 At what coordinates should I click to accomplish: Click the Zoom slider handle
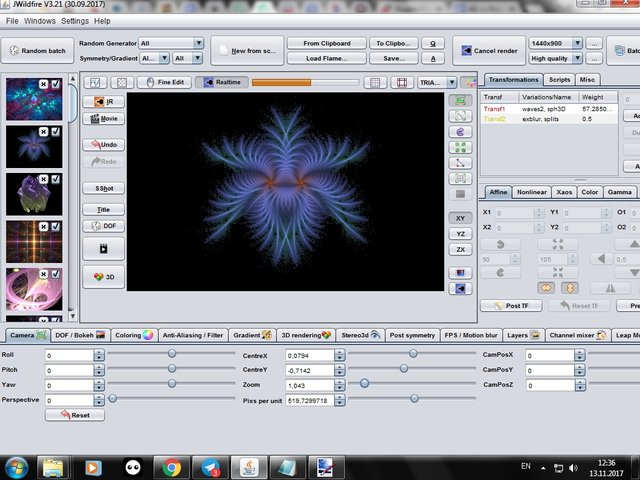pyautogui.click(x=364, y=383)
